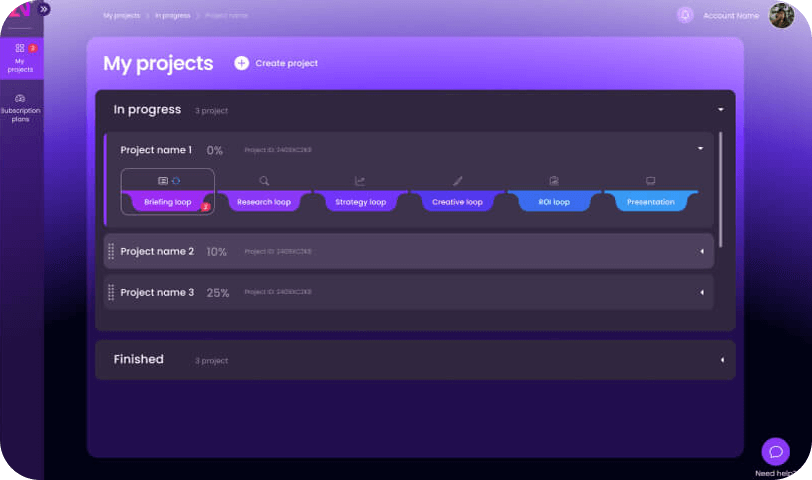Image resolution: width=812 pixels, height=480 pixels.
Task: Click the plus icon for Create project
Action: click(241, 63)
